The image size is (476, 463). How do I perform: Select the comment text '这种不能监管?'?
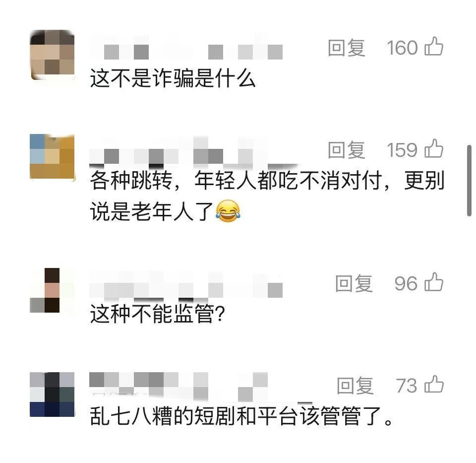157,314
